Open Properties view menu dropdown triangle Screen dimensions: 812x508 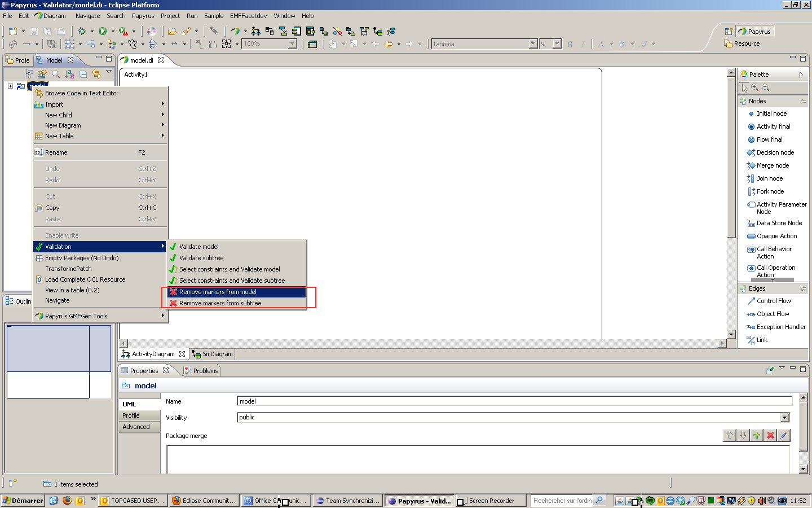coord(782,369)
